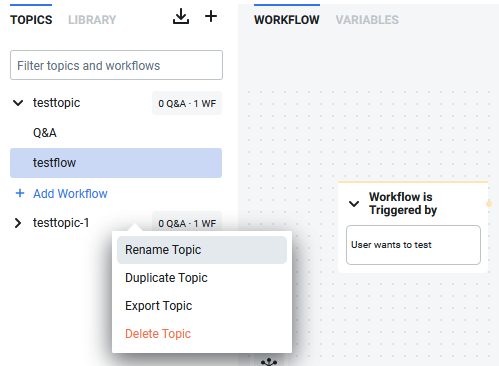Switch to the TOPICS tab
The width and height of the screenshot is (499, 366).
point(31,20)
